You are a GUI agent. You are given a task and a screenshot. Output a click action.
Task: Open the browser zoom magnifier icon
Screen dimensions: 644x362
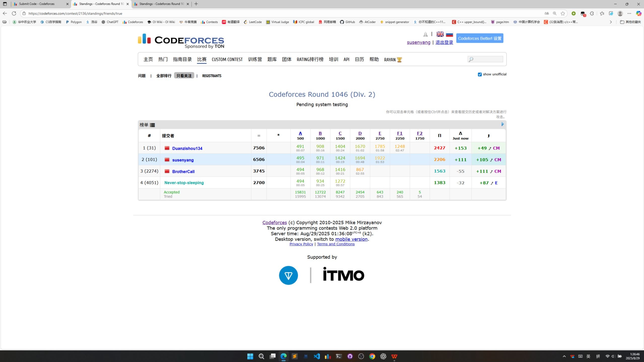click(x=554, y=13)
